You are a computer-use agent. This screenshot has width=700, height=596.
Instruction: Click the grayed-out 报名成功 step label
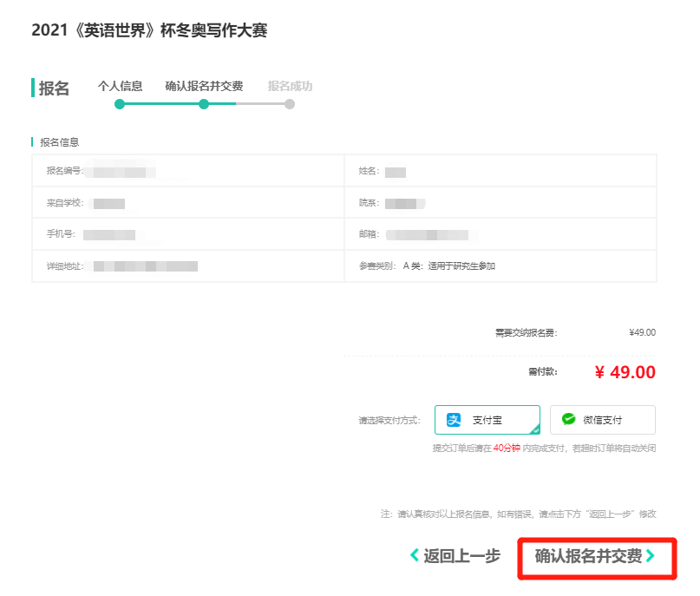click(x=290, y=86)
